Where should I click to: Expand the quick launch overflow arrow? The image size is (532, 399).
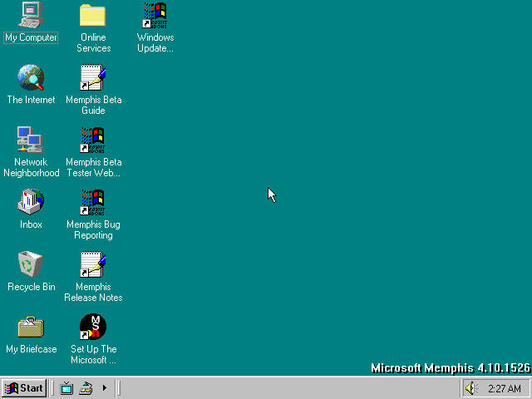(105, 388)
